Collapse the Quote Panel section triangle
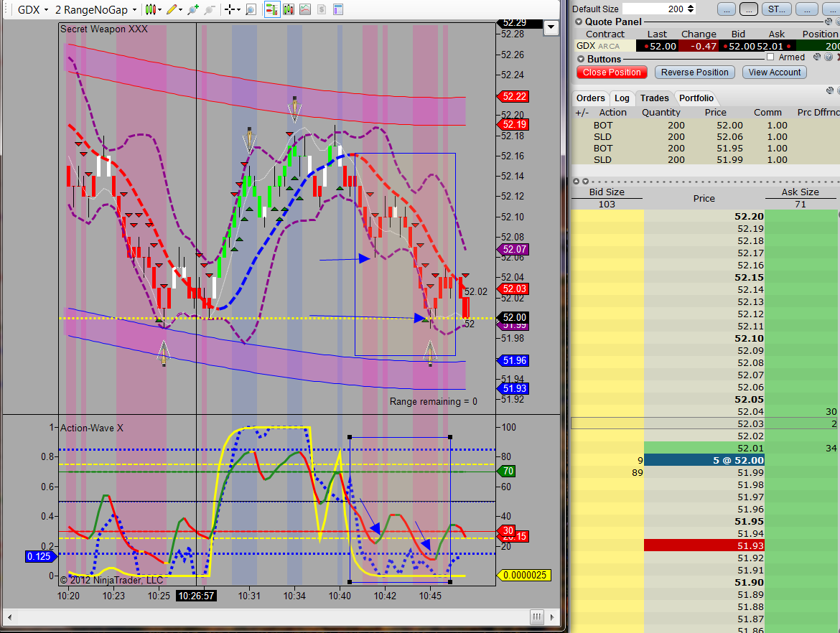The height and width of the screenshot is (633, 840). click(579, 22)
